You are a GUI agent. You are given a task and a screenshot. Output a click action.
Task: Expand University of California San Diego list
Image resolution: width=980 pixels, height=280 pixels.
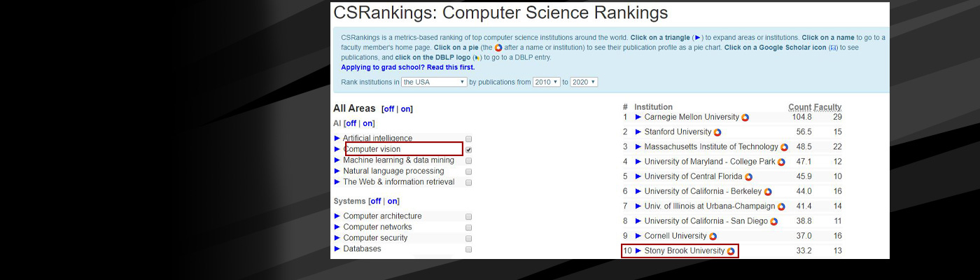click(638, 221)
